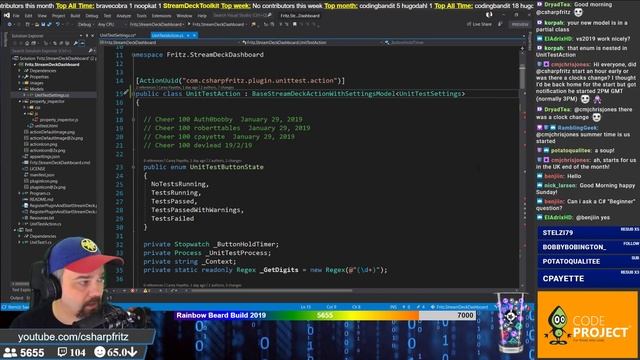Click the editor vertical scrollbar thumb
The height and width of the screenshot is (360, 640).
(x=522, y=76)
